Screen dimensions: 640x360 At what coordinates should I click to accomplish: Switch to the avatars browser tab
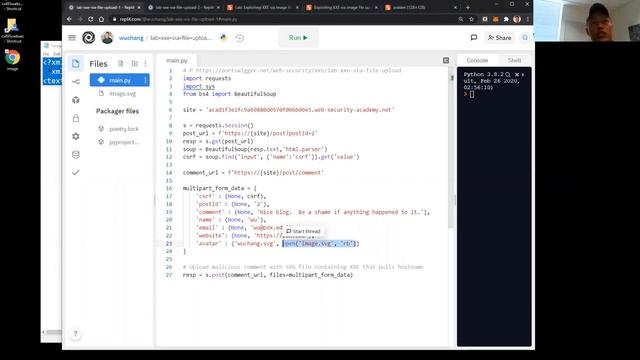pos(420,7)
